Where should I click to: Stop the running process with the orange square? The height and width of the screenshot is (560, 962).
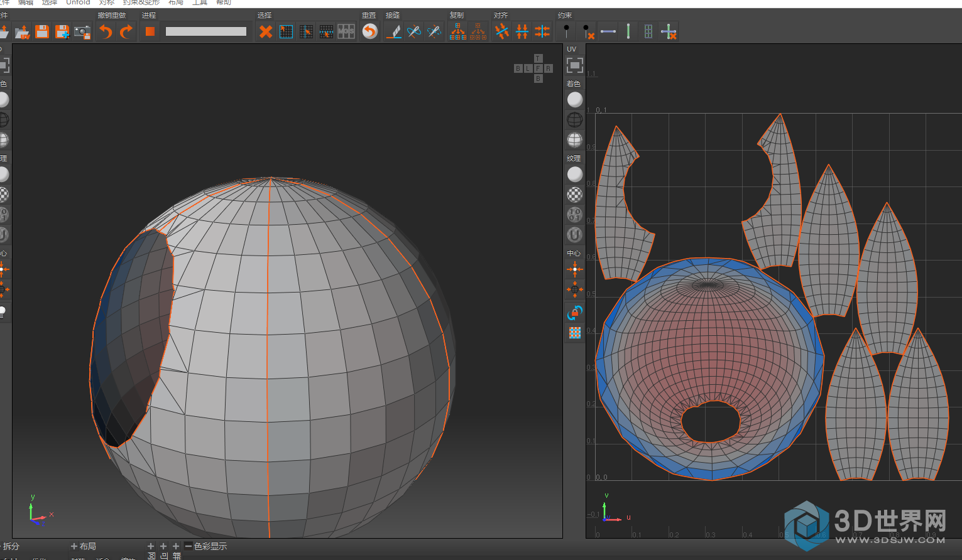click(150, 31)
